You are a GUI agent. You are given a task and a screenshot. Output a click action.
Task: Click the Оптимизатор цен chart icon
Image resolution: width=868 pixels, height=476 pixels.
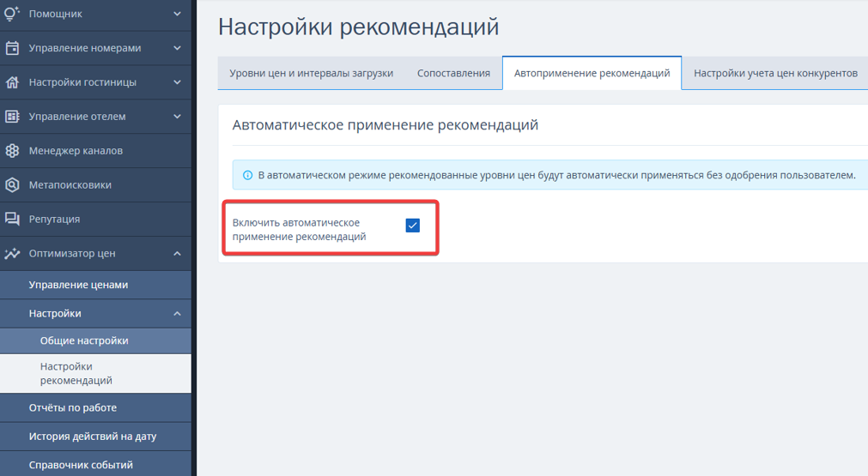[x=12, y=253]
